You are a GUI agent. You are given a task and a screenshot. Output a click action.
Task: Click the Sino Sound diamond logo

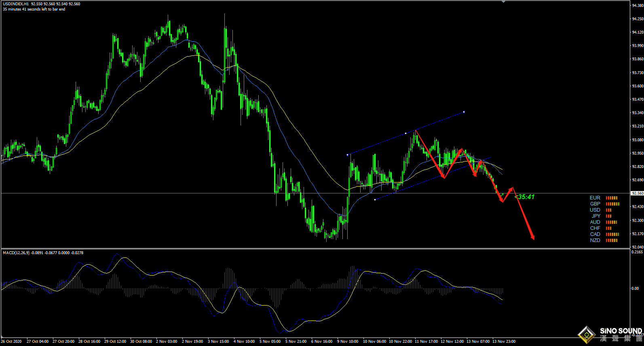tap(587, 334)
